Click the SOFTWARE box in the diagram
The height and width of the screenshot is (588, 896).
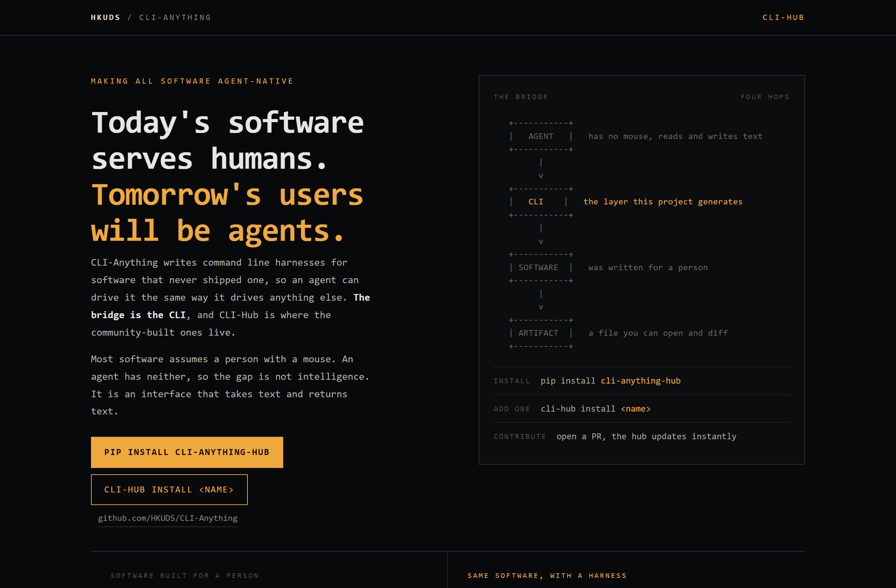coord(541,267)
